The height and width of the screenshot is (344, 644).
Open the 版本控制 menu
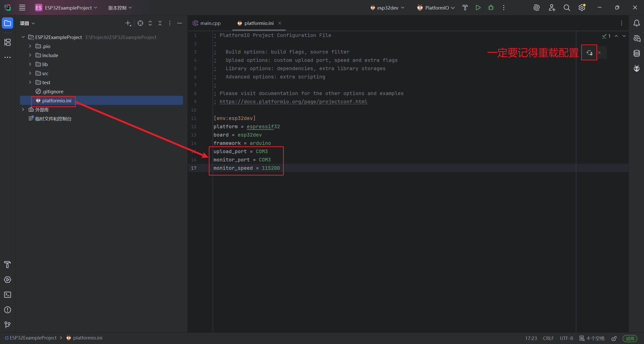(120, 8)
